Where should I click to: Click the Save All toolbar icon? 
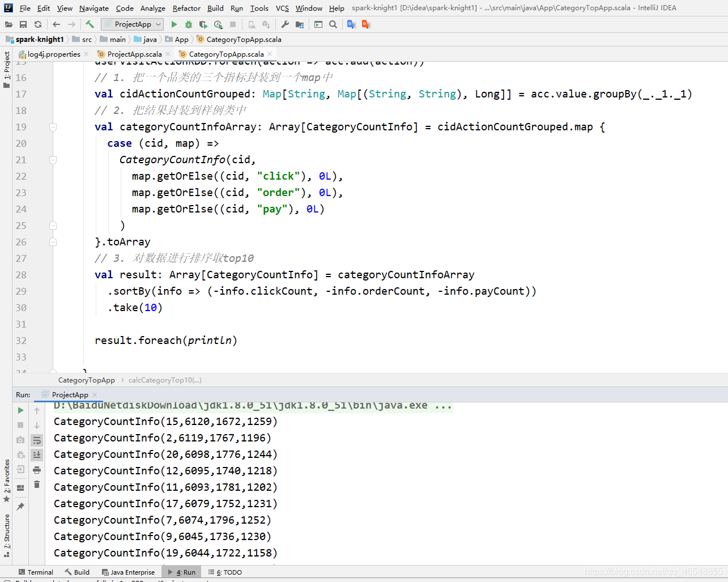coord(23,24)
